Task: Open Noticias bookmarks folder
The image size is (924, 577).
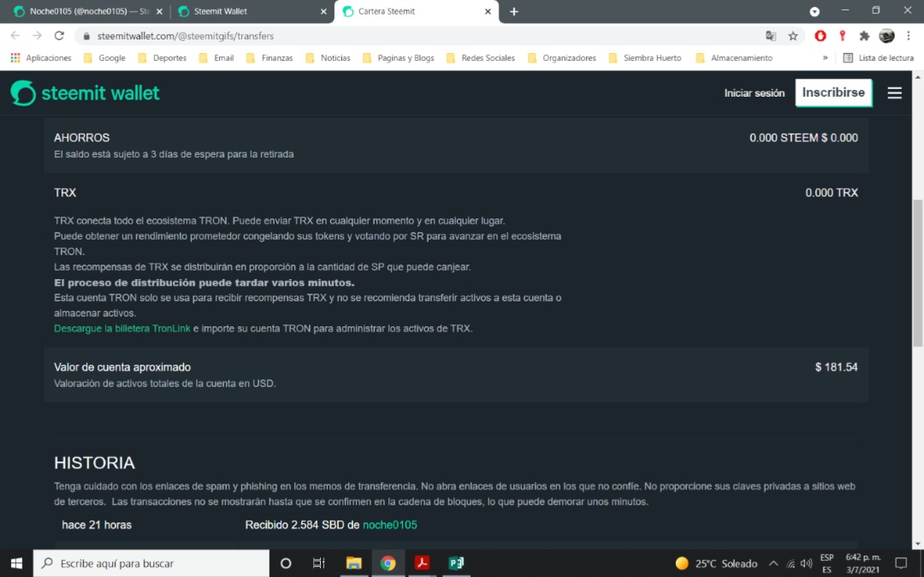Action: coord(328,57)
